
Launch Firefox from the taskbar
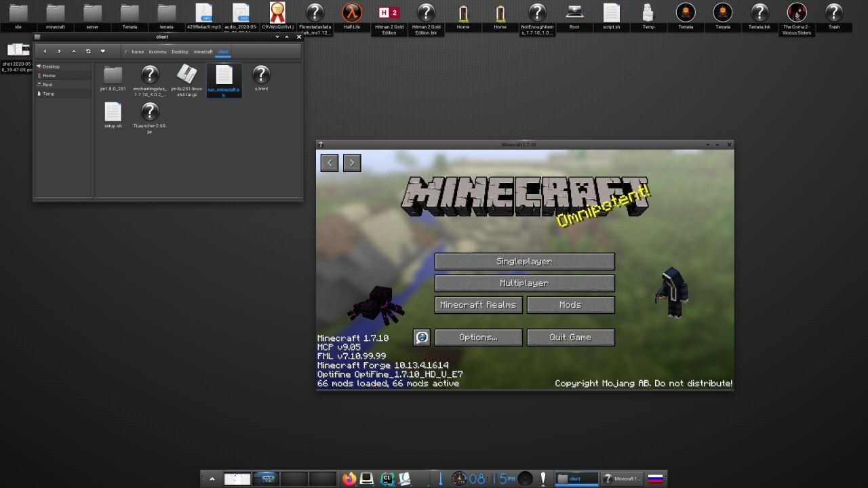(x=349, y=479)
